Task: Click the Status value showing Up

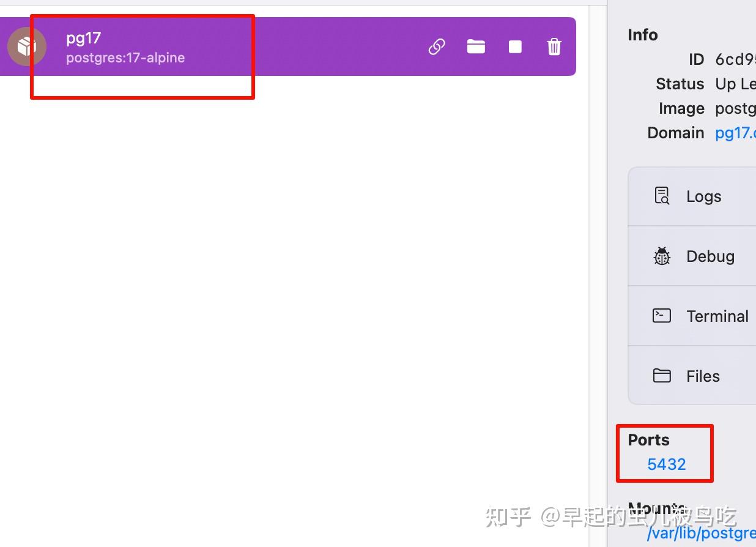Action: 735,84
